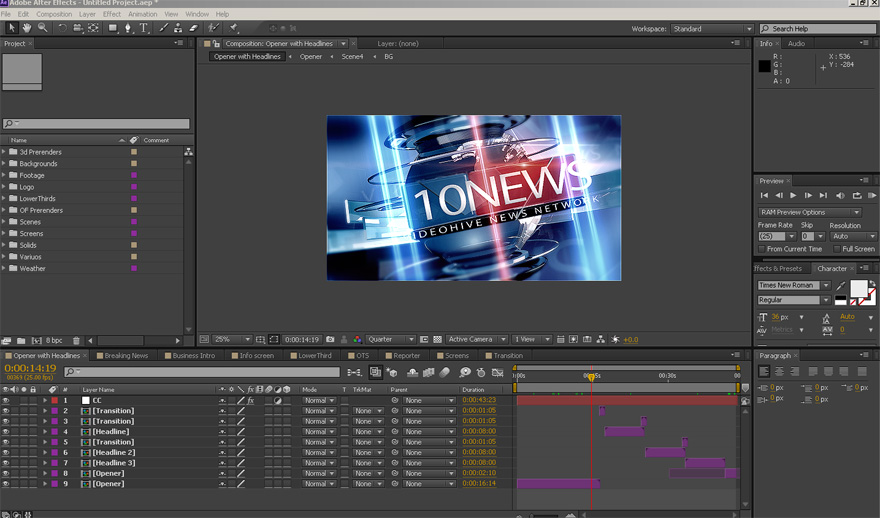Click the 8 bpc color depth button
The height and width of the screenshot is (518, 880).
click(54, 341)
